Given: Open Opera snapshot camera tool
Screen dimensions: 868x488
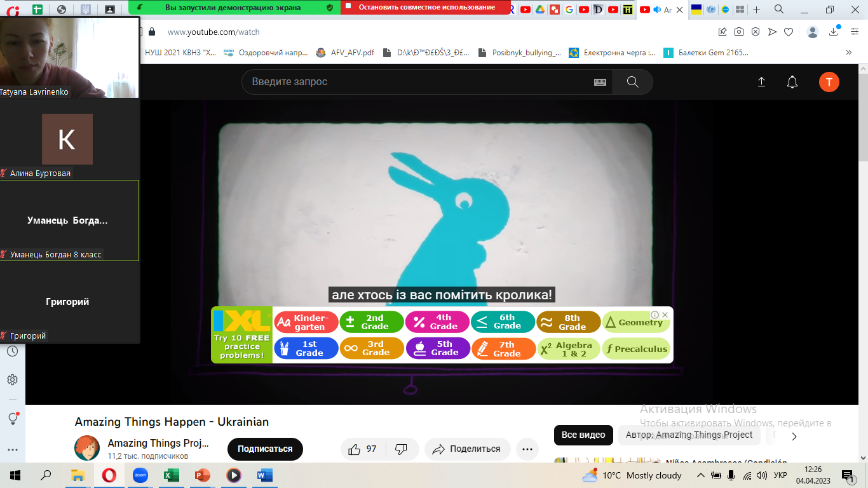Looking at the screenshot, I should [x=739, y=32].
